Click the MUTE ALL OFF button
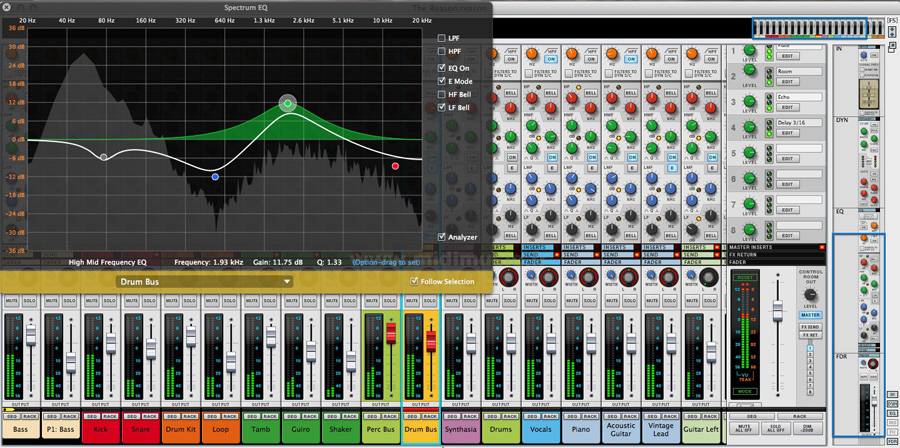 click(743, 428)
